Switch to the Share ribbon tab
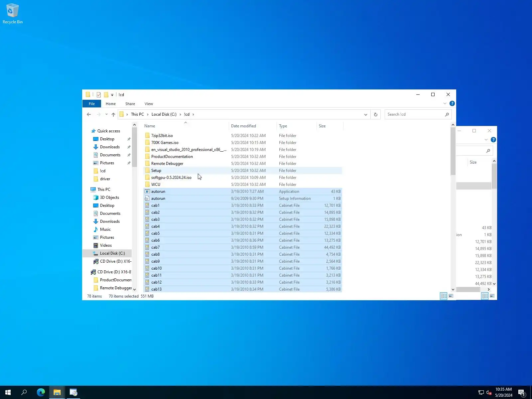Screen dimensions: 532x399 [130, 104]
